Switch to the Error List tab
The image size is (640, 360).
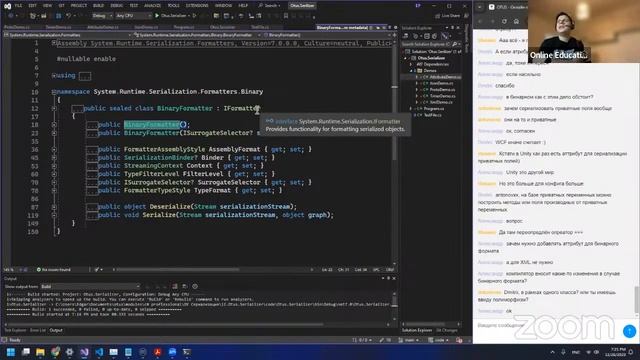(38, 330)
